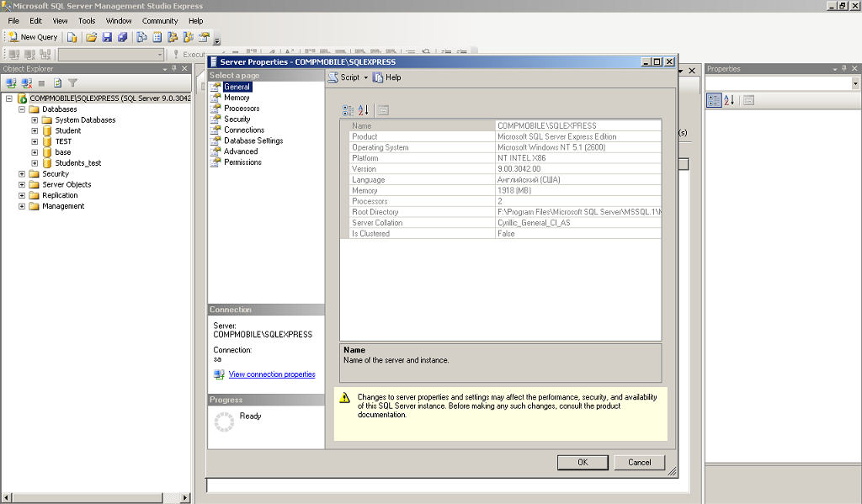This screenshot has width=862, height=504.
Task: Open Object Explorer window position dropdown
Action: coord(164,69)
